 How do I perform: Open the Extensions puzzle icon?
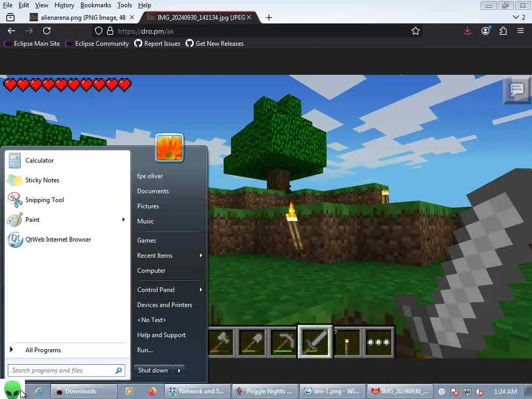[503, 31]
